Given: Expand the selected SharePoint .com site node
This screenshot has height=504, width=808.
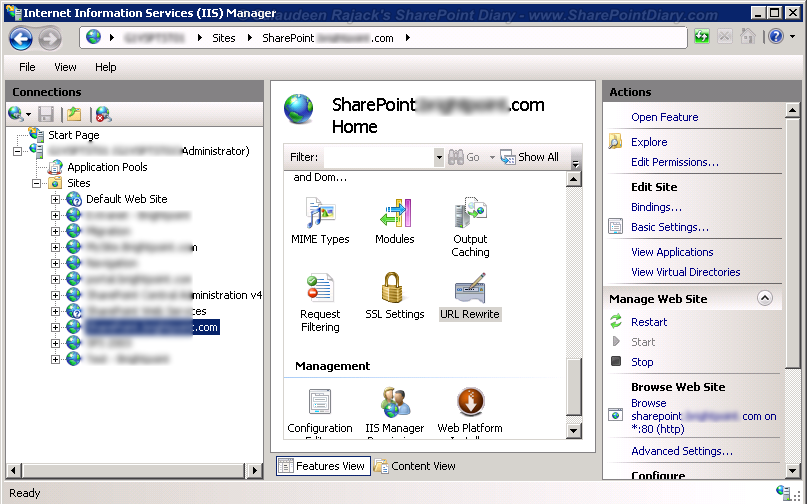Looking at the screenshot, I should [x=55, y=327].
